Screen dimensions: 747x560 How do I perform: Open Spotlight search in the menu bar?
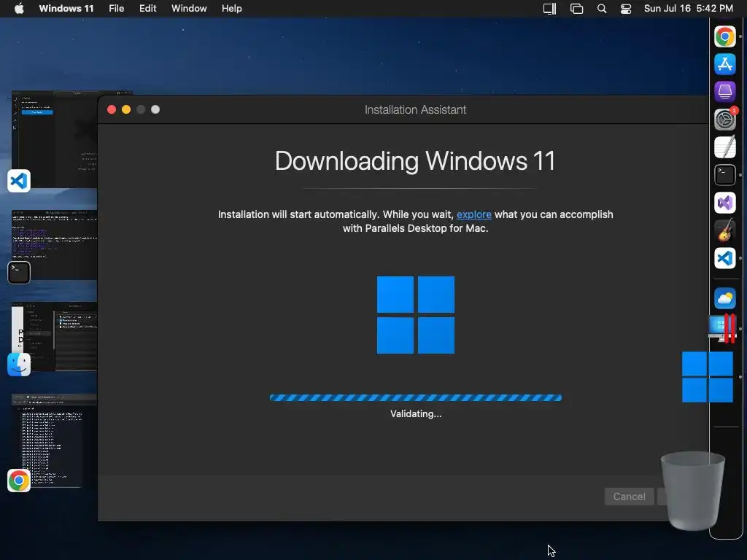(602, 9)
